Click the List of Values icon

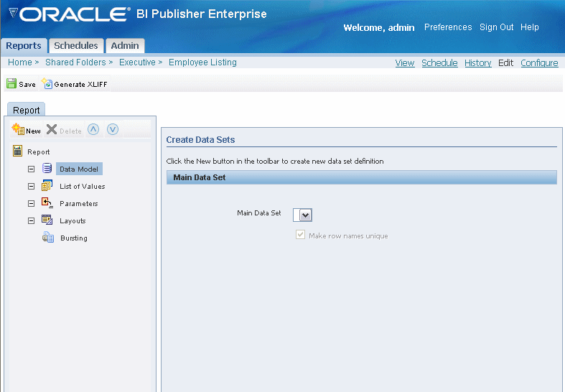point(47,185)
